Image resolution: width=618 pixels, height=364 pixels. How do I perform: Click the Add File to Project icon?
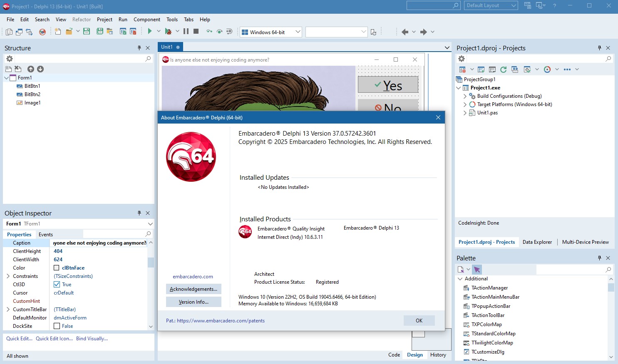tap(123, 32)
